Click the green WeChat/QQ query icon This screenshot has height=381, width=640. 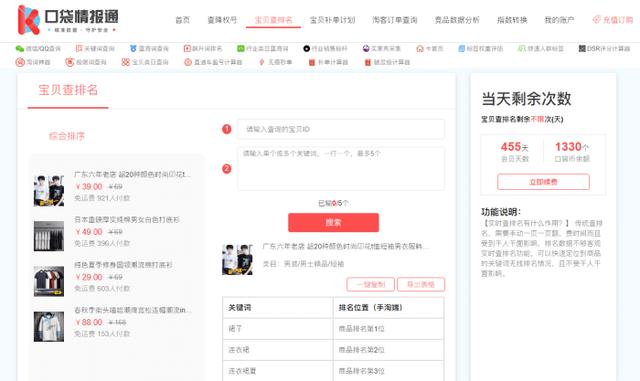coord(20,49)
